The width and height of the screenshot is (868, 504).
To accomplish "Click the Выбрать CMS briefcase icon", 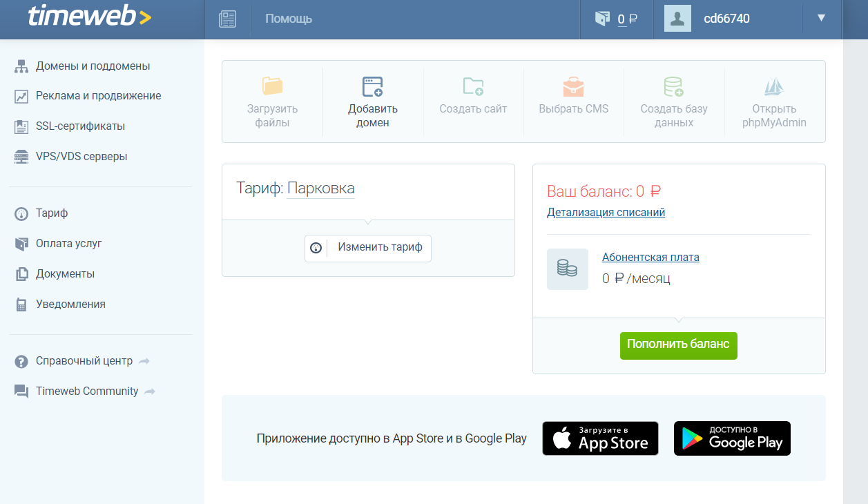I will pyautogui.click(x=573, y=86).
